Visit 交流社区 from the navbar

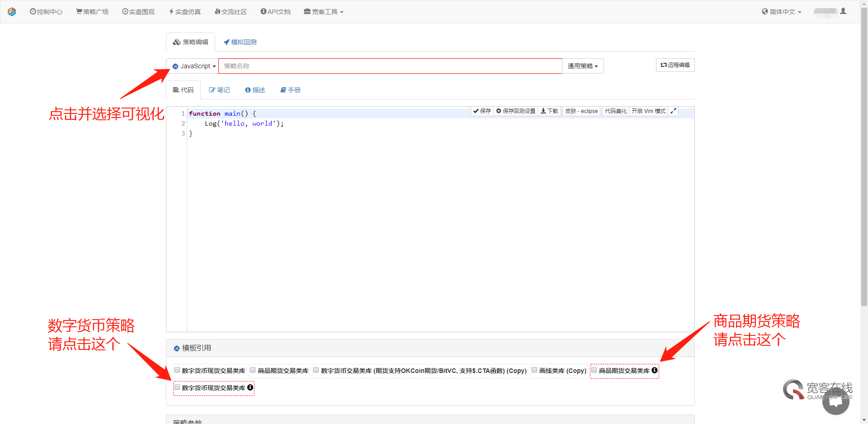coord(231,12)
